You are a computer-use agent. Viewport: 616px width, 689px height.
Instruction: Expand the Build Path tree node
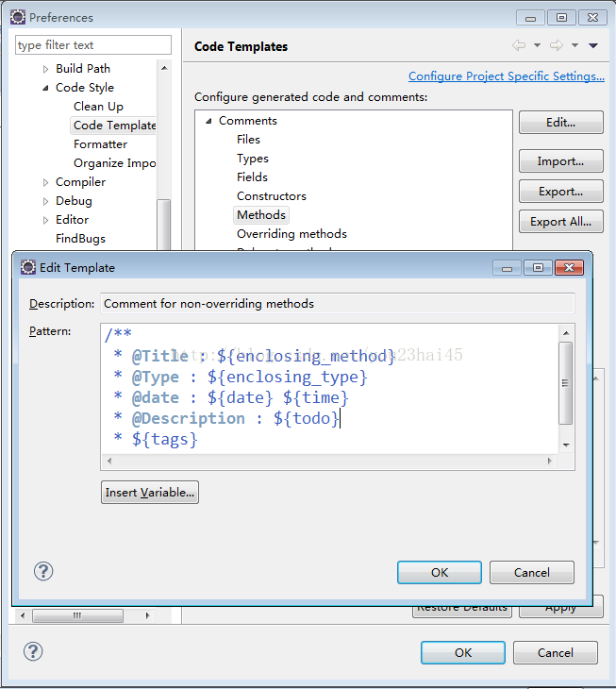[x=45, y=69]
